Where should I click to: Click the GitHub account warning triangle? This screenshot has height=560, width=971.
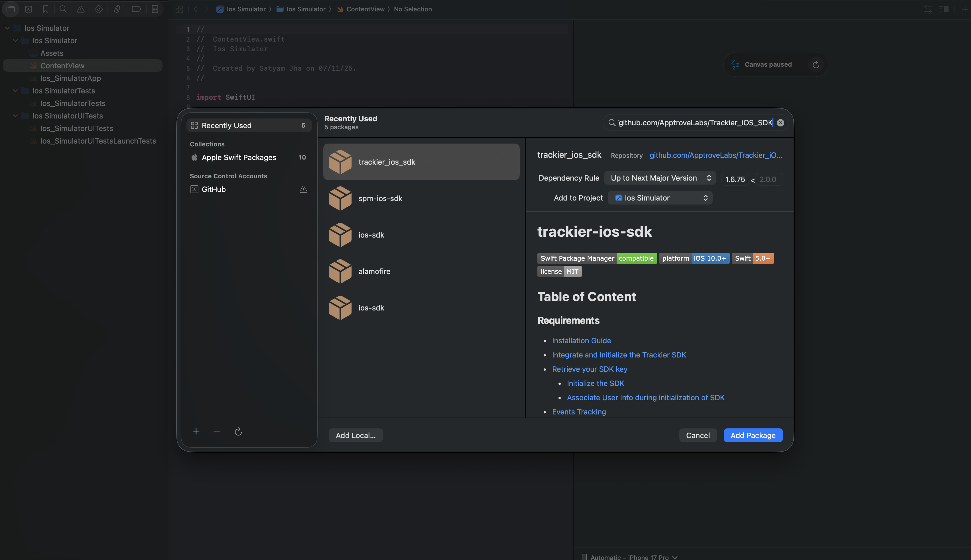coord(303,189)
